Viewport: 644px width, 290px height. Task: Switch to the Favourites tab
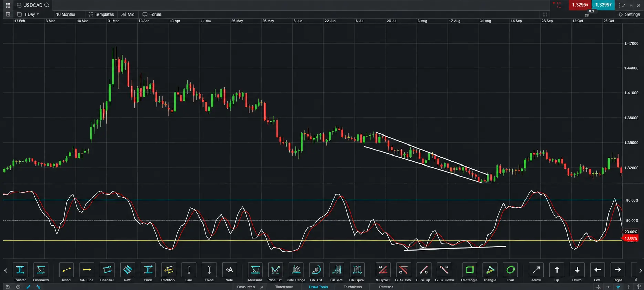click(246, 287)
